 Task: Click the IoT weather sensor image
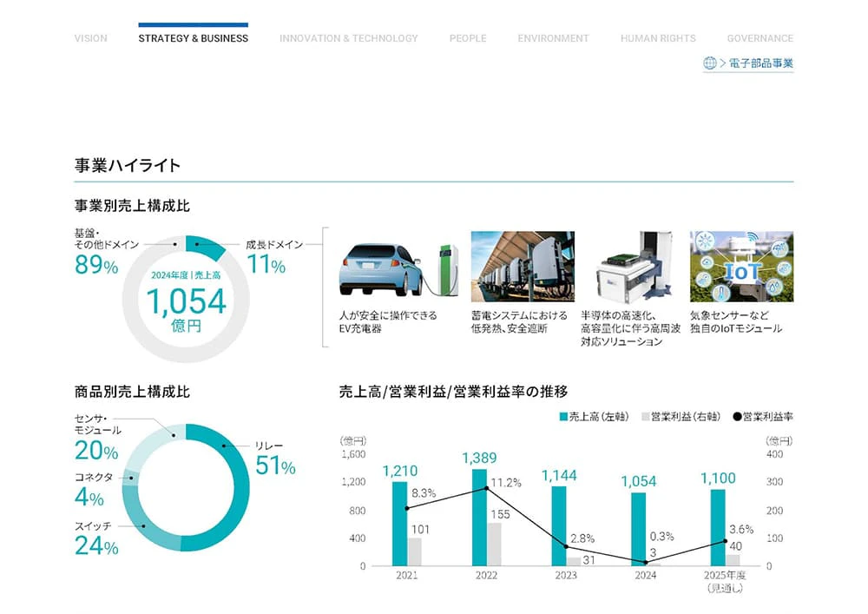point(741,267)
